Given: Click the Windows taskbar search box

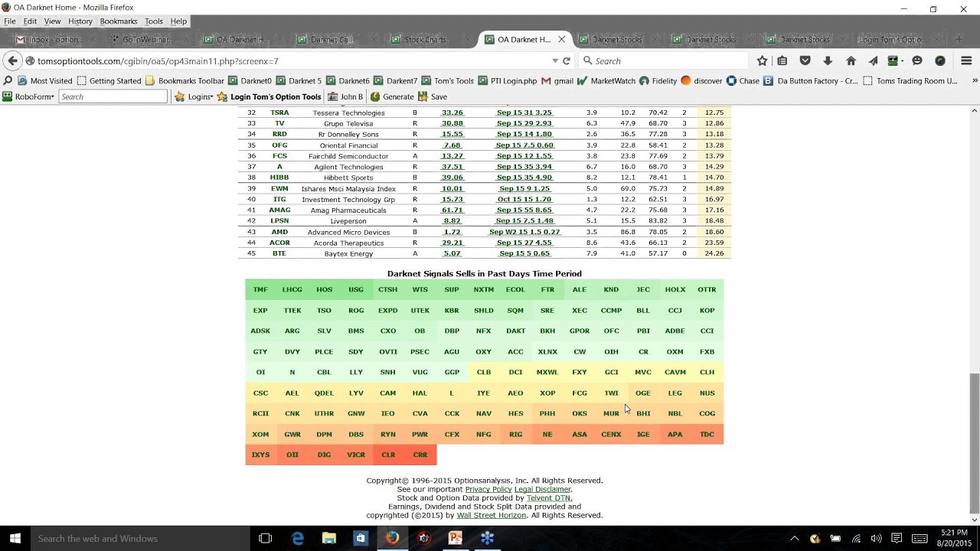Looking at the screenshot, I should click(140, 538).
